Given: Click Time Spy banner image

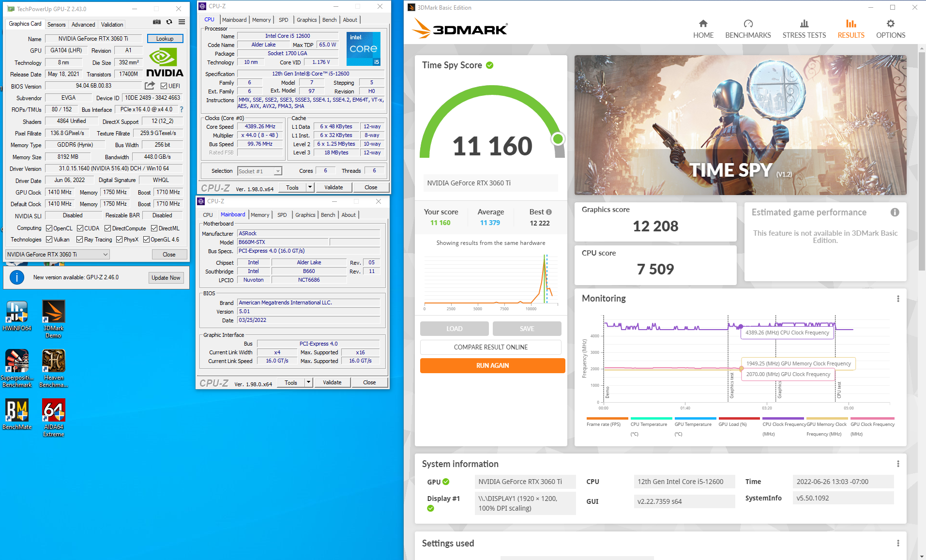Looking at the screenshot, I should tap(740, 125).
